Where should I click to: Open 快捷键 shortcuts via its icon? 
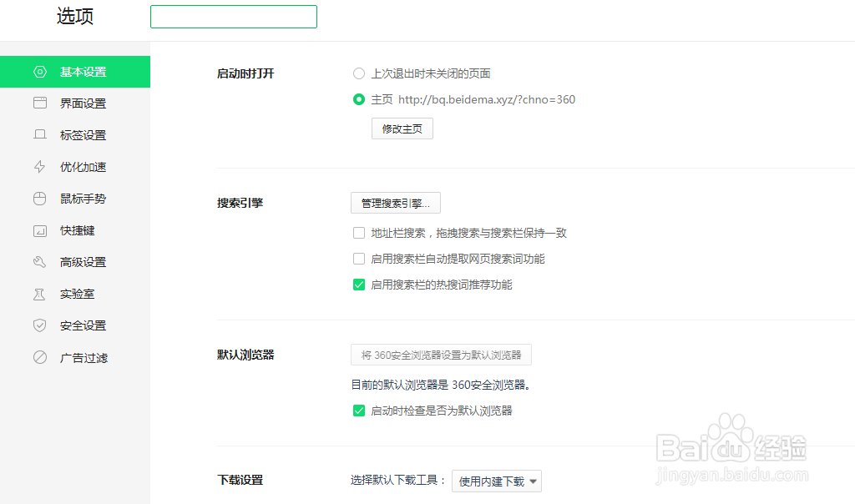pyautogui.click(x=39, y=230)
